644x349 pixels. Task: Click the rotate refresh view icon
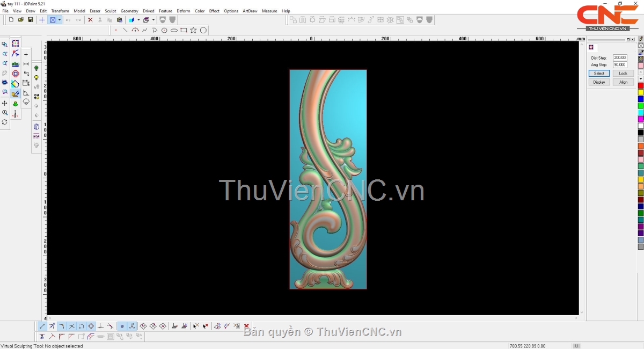(x=5, y=122)
